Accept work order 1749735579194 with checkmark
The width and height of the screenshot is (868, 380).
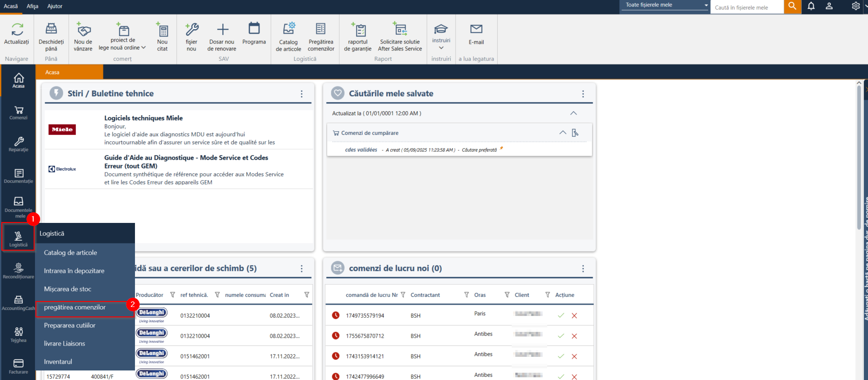561,316
